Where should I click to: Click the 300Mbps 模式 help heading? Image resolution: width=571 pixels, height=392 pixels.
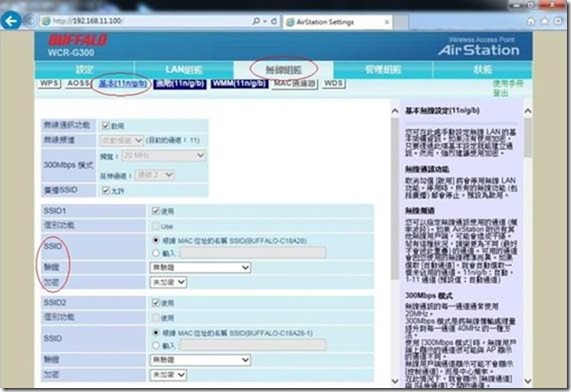point(429,295)
